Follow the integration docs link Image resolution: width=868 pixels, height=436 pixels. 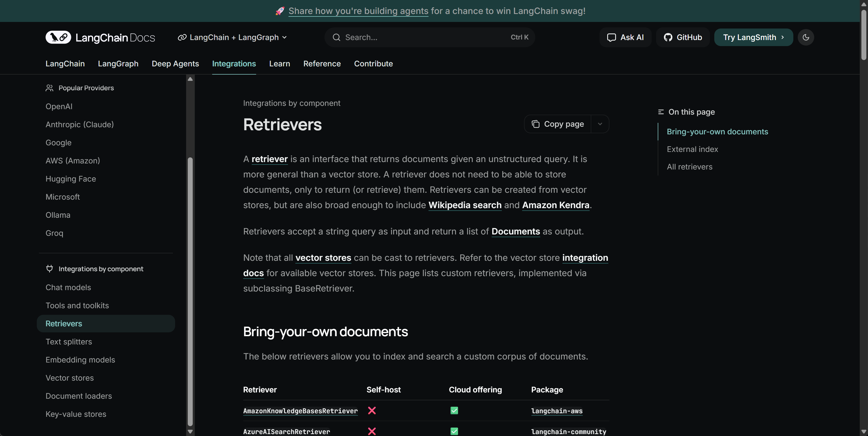pyautogui.click(x=585, y=257)
